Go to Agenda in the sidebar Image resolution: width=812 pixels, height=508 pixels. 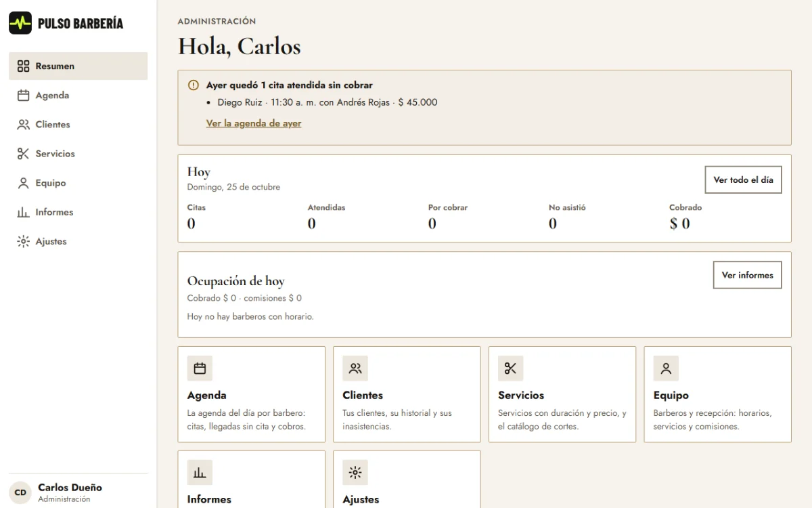coord(78,96)
